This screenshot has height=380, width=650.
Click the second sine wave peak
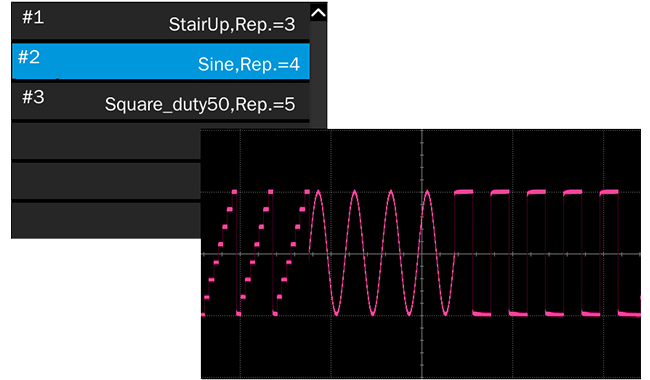tap(354, 192)
